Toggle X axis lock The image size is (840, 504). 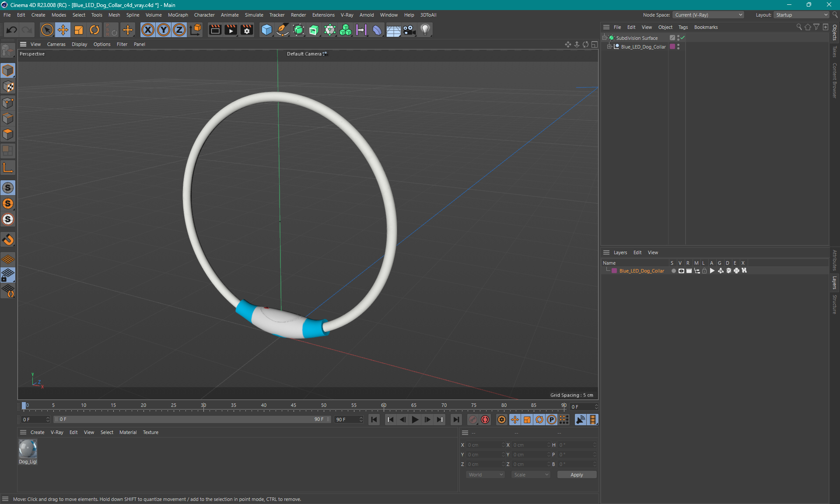[148, 30]
